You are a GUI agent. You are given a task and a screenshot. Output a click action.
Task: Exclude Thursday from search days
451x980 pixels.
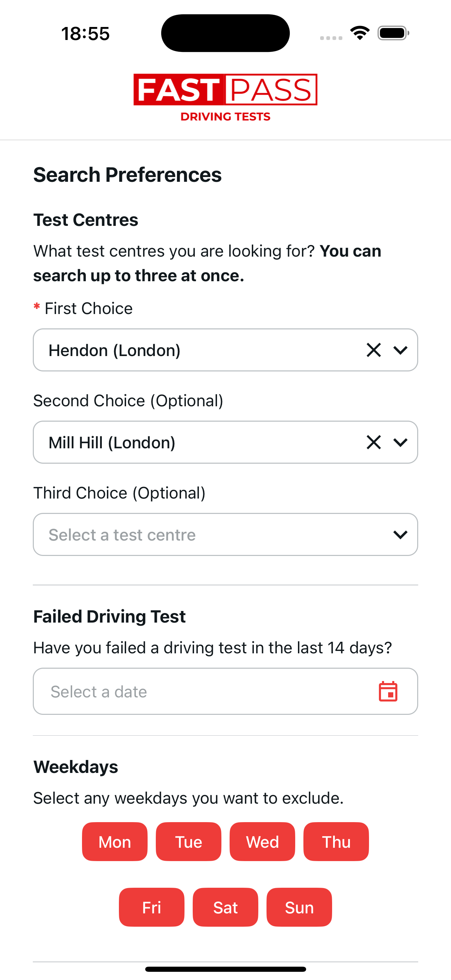336,842
